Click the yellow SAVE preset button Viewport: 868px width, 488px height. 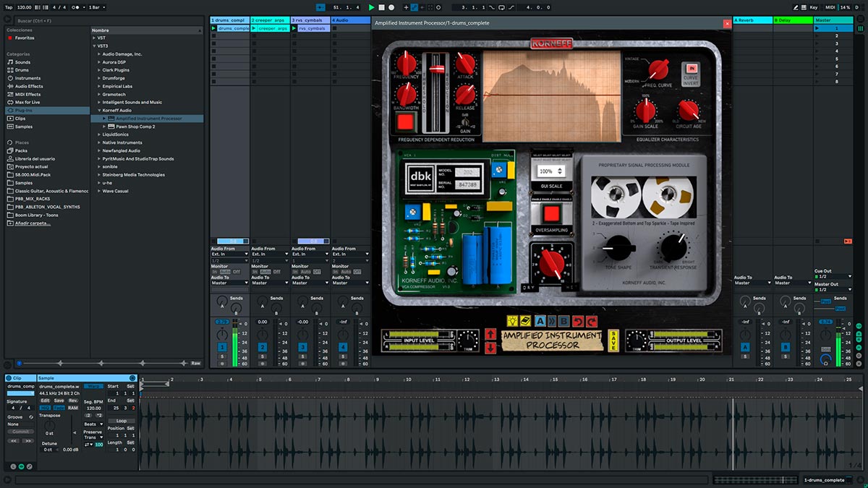coord(613,341)
